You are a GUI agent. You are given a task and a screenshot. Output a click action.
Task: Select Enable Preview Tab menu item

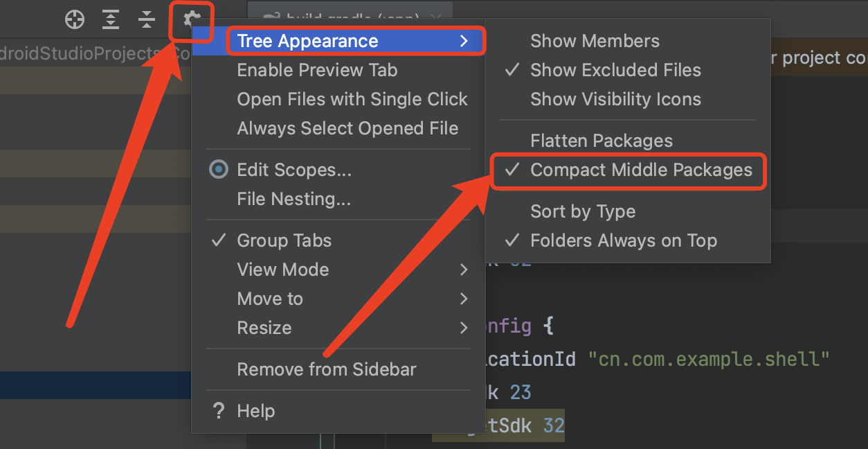point(317,70)
